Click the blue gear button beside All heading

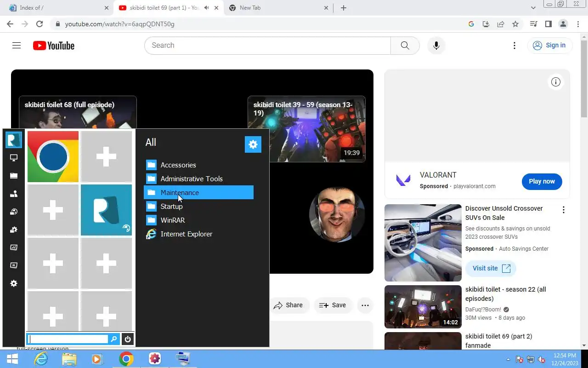tap(253, 144)
